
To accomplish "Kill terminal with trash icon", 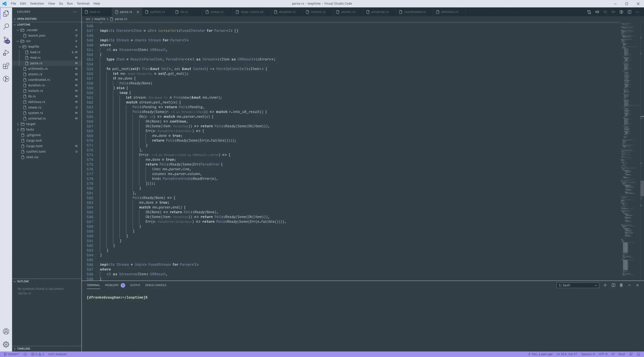I will tap(621, 285).
